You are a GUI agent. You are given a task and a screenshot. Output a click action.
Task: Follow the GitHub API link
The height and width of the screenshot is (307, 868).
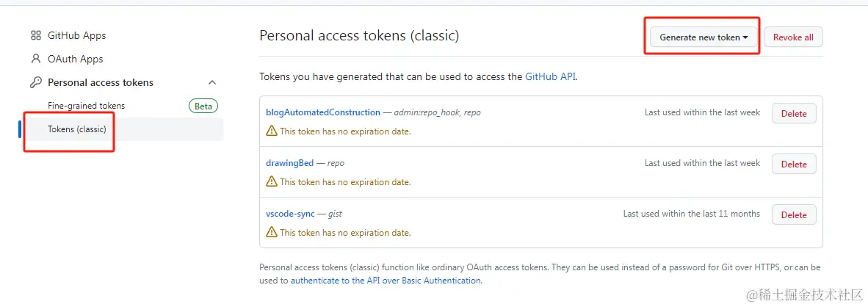point(550,76)
